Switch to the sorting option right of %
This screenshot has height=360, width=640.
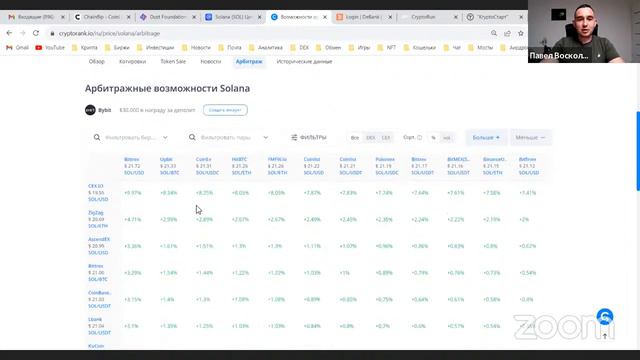tap(447, 138)
